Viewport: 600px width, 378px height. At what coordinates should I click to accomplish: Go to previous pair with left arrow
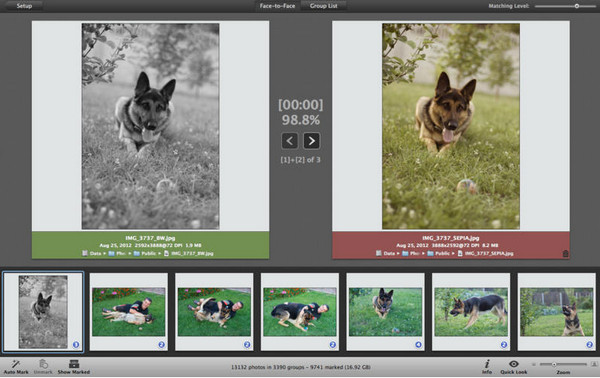pyautogui.click(x=290, y=141)
